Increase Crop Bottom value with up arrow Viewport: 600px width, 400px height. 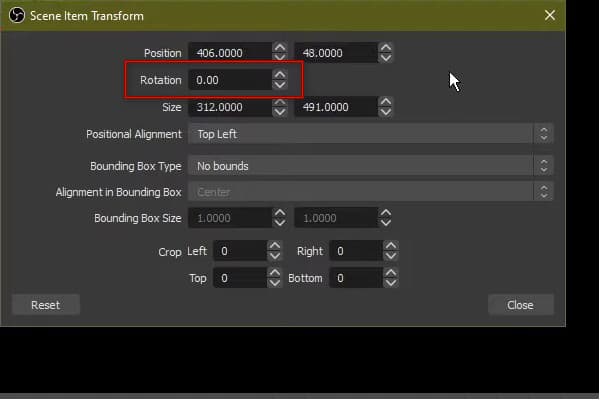[x=391, y=273]
